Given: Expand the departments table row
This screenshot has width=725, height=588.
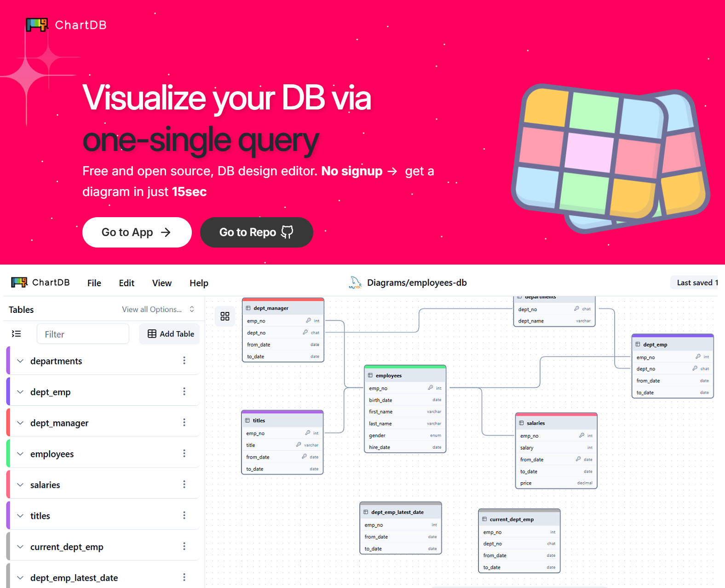Looking at the screenshot, I should click(x=20, y=361).
